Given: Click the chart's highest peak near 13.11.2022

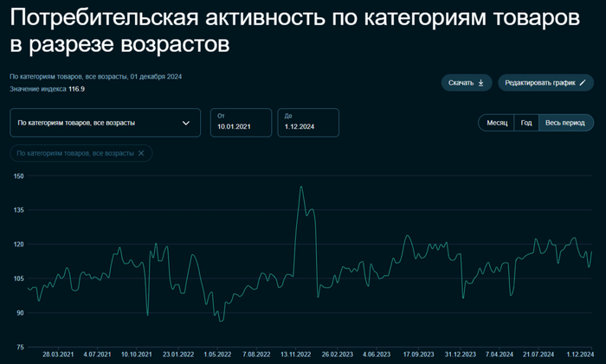Looking at the screenshot, I should tap(300, 187).
